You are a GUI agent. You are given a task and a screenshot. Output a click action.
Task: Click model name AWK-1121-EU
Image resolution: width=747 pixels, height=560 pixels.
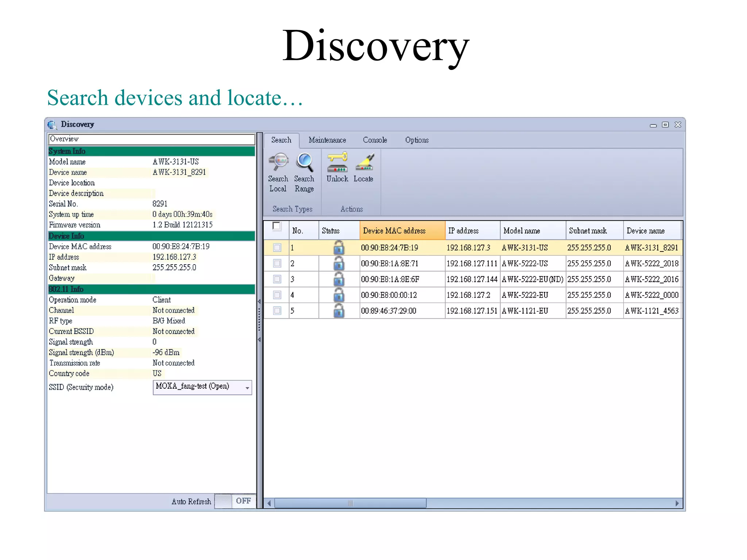pos(525,311)
